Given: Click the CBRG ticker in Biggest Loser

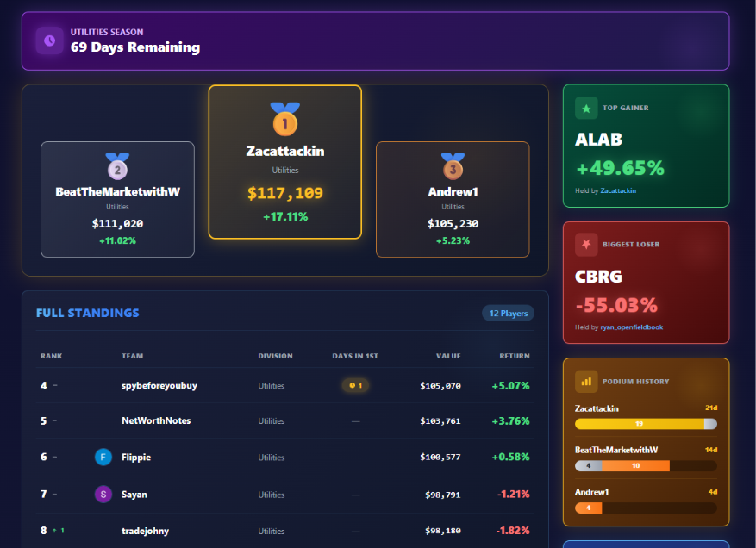Looking at the screenshot, I should pos(598,277).
